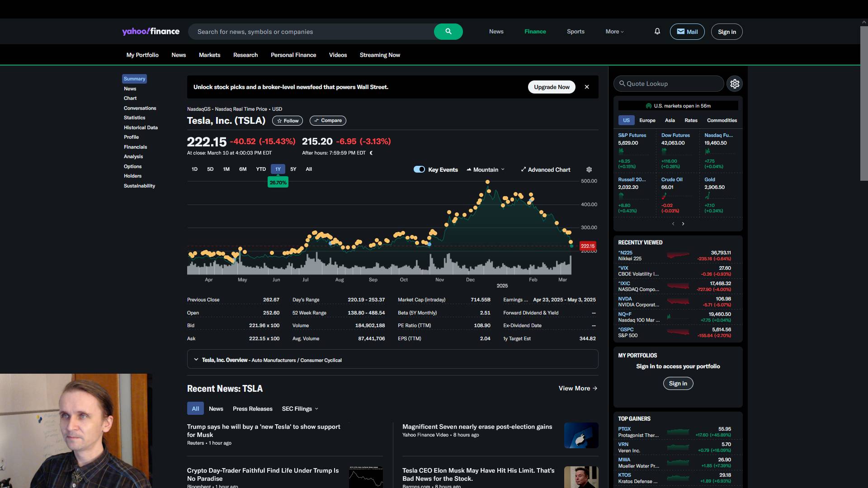Open Mail from the header

[687, 32]
